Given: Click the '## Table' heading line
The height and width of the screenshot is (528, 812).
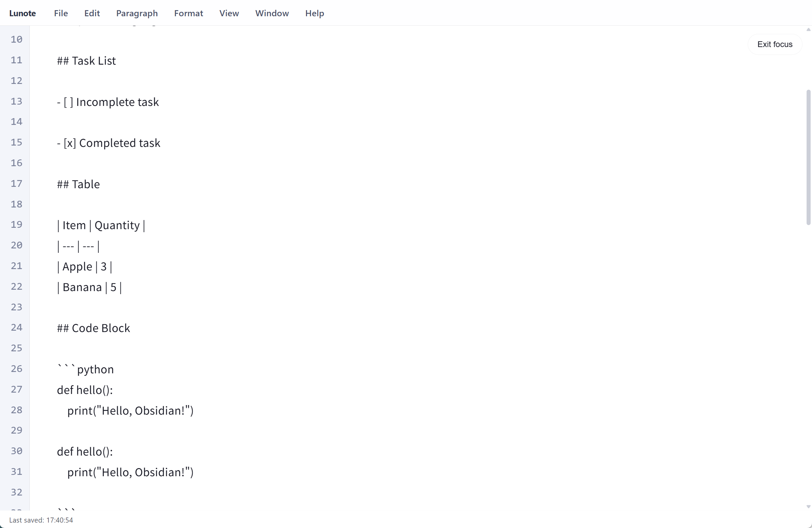Looking at the screenshot, I should pyautogui.click(x=79, y=184).
